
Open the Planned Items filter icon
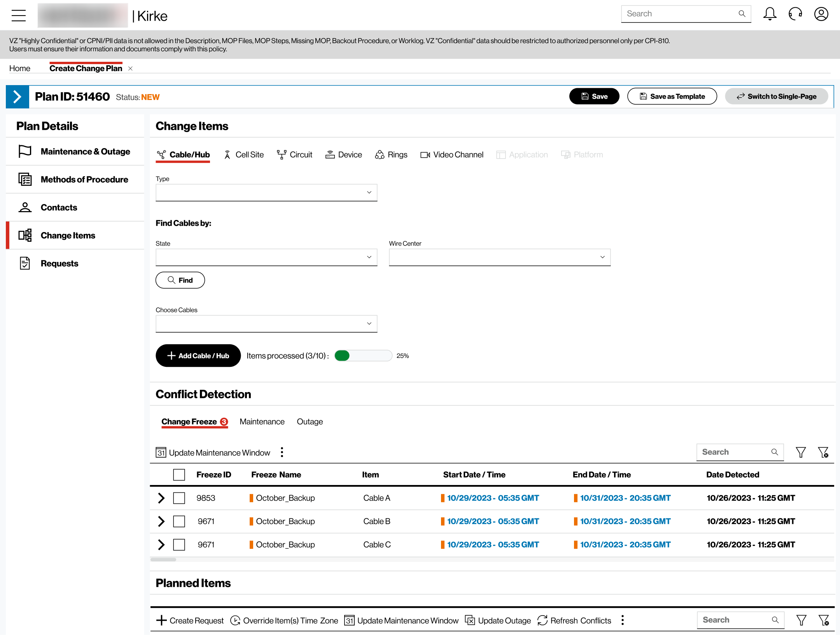coord(801,620)
